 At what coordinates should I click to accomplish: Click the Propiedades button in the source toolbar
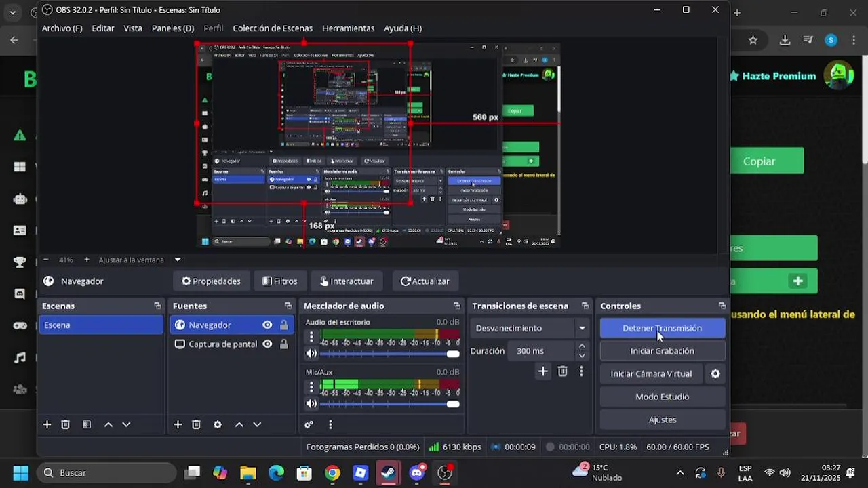[211, 281]
